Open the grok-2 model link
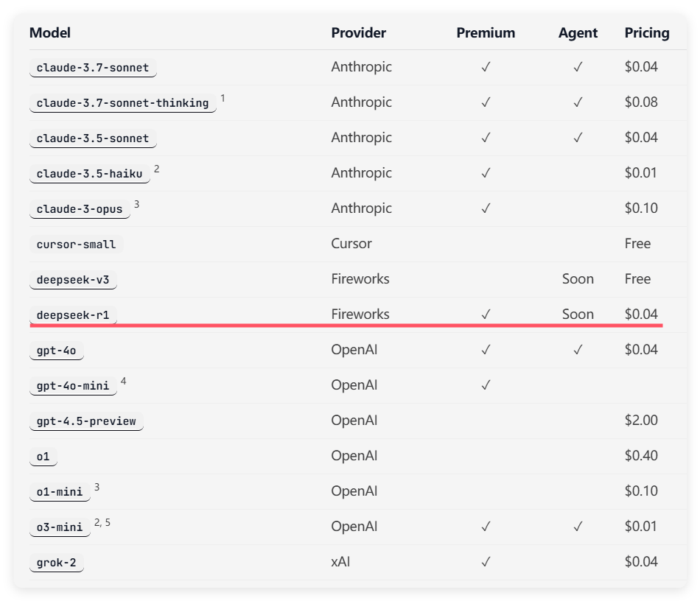This screenshot has width=700, height=601. tap(57, 562)
